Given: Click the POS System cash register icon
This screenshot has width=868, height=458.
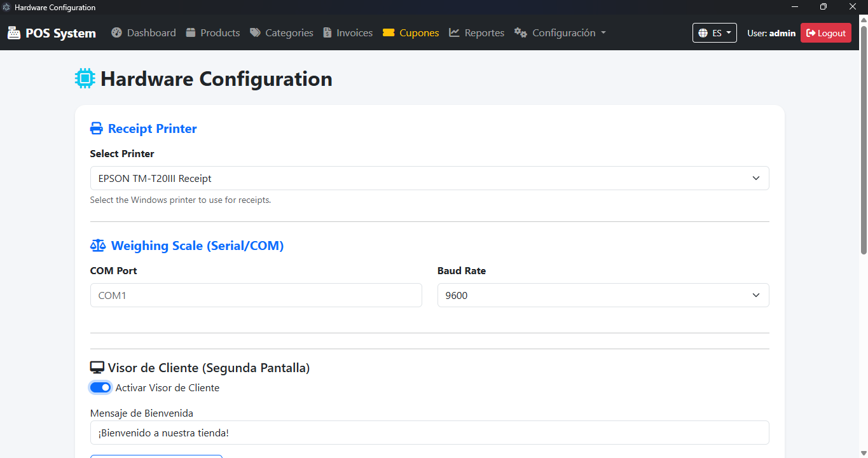Looking at the screenshot, I should pyautogui.click(x=13, y=33).
